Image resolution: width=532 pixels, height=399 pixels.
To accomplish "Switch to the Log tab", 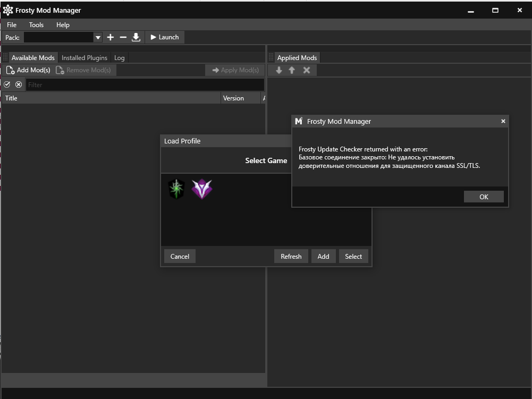I will pyautogui.click(x=120, y=58).
